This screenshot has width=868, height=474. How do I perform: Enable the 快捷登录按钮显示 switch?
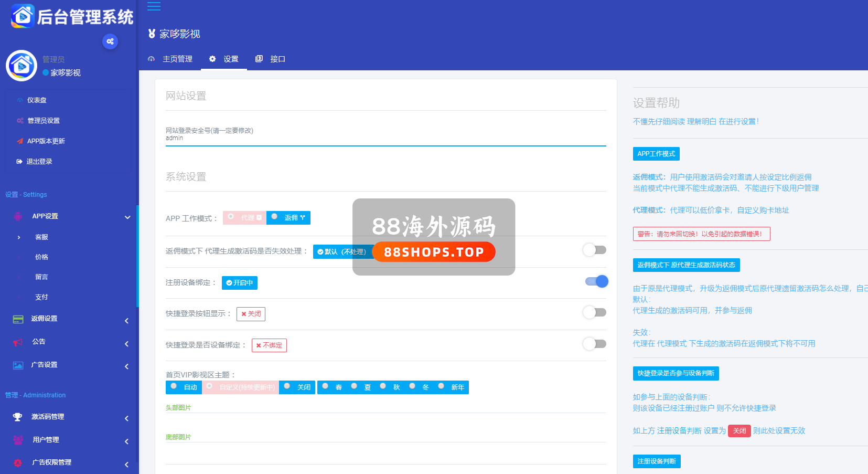pyautogui.click(x=595, y=313)
